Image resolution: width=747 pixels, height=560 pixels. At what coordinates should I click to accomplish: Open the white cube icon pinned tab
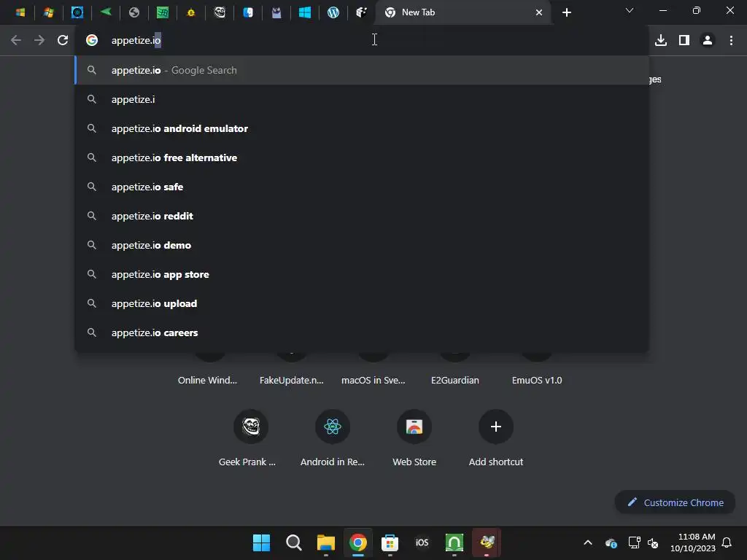tap(362, 12)
